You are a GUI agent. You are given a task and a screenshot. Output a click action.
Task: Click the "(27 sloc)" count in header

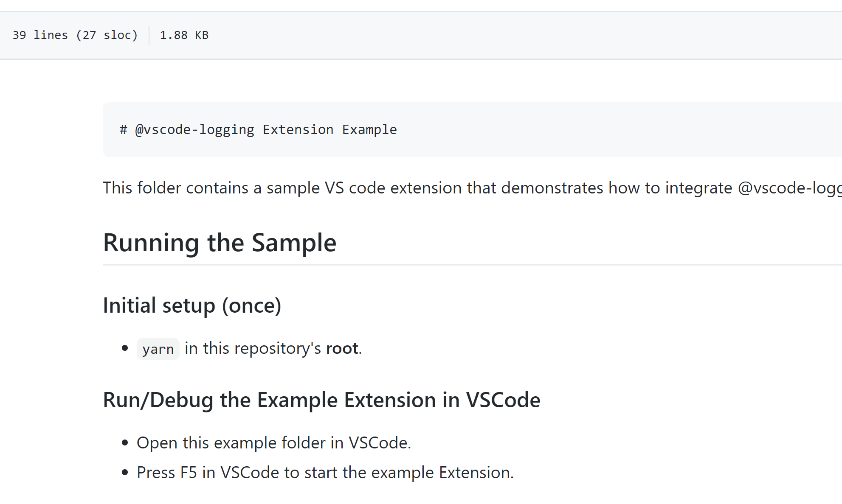[107, 35]
